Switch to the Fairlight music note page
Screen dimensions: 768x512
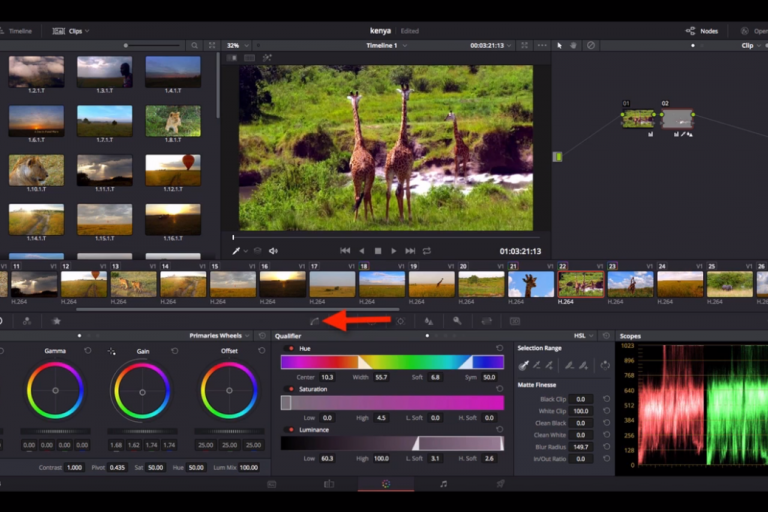443,484
